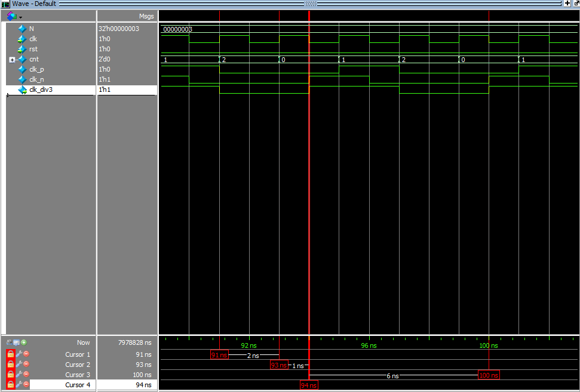Click the green insert cursor icon

tap(24, 342)
